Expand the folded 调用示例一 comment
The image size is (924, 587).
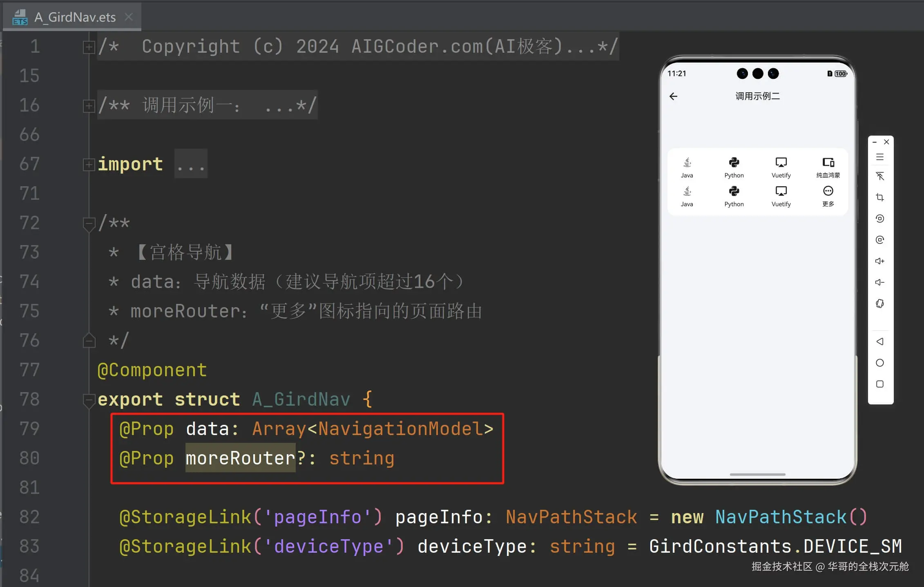click(x=88, y=106)
